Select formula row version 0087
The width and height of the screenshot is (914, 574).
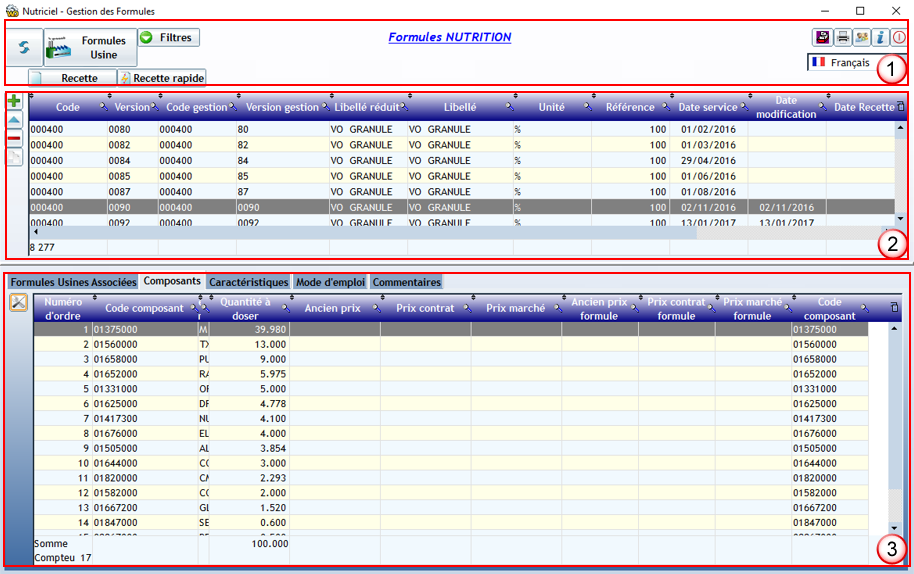(462, 192)
